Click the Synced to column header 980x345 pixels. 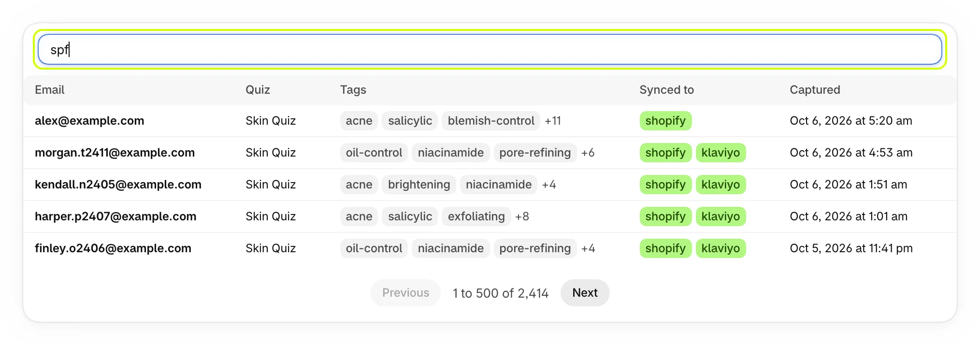click(666, 90)
